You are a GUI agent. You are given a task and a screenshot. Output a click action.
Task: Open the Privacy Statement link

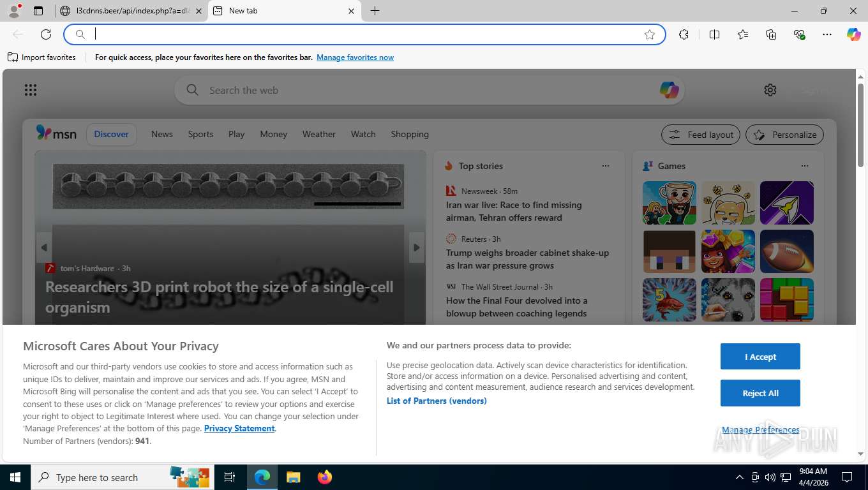pos(239,428)
